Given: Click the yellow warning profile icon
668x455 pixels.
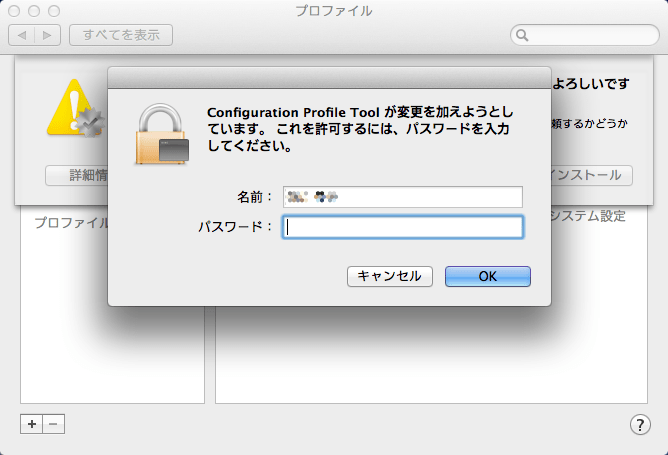Looking at the screenshot, I should point(75,108).
